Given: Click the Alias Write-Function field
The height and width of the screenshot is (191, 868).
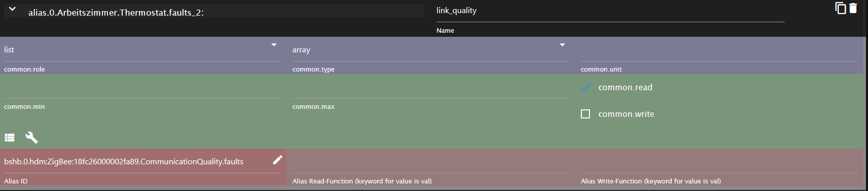Looking at the screenshot, I should (719, 162).
